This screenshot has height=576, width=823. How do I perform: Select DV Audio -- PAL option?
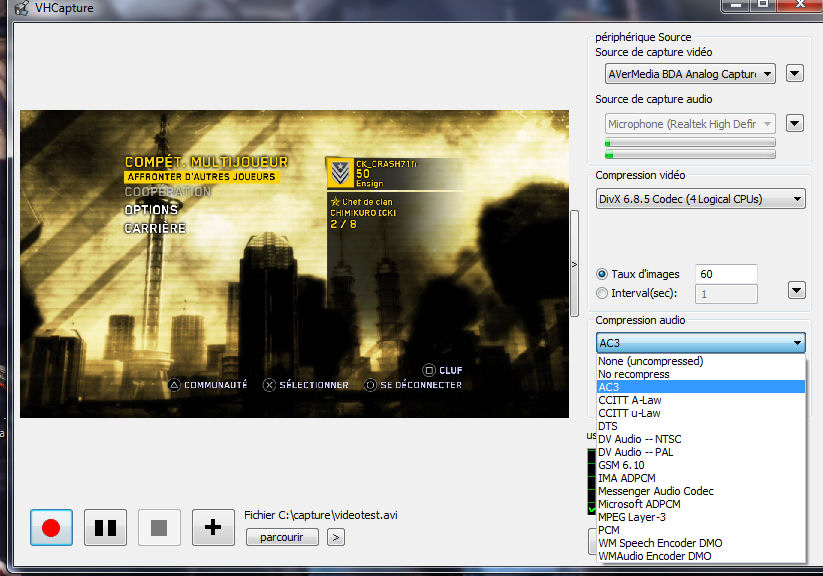pyautogui.click(x=701, y=452)
